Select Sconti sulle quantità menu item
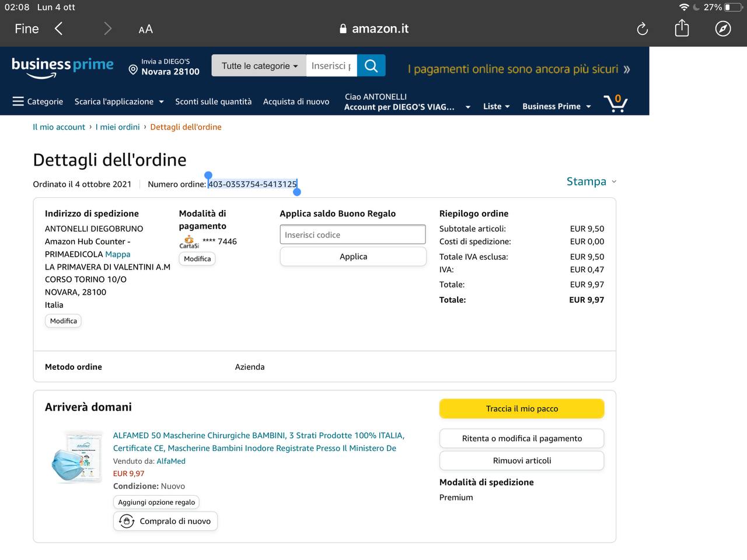 [213, 101]
